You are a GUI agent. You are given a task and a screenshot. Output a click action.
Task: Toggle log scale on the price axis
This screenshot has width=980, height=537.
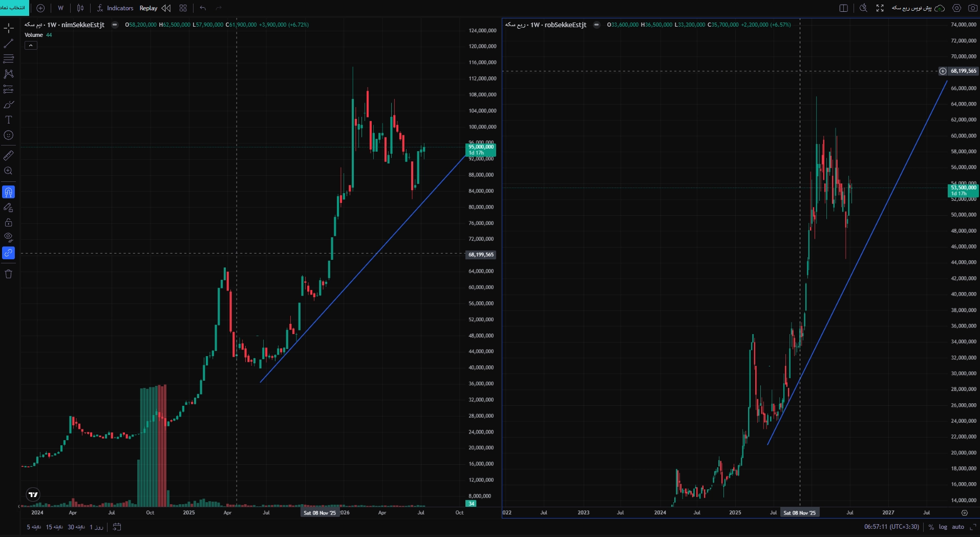[x=943, y=527]
